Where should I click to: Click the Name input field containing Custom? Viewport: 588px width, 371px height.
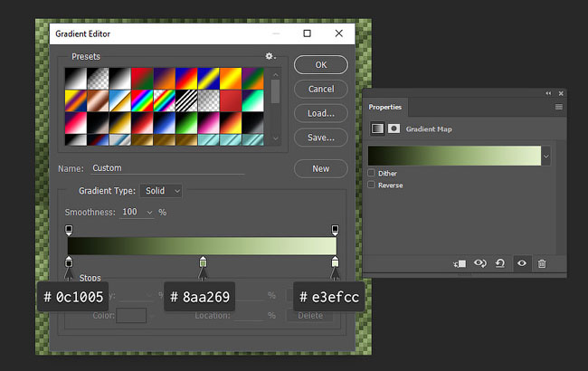(167, 168)
